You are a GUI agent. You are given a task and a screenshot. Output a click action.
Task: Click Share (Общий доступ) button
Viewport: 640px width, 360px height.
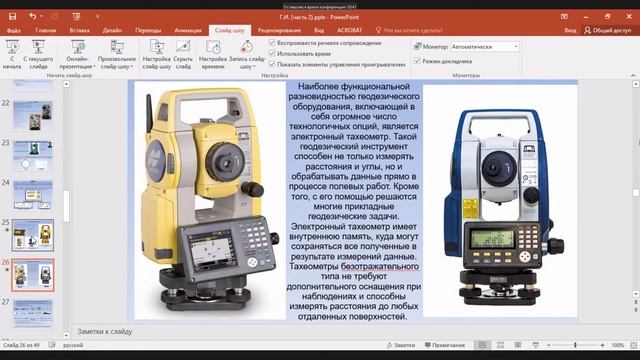click(x=608, y=30)
